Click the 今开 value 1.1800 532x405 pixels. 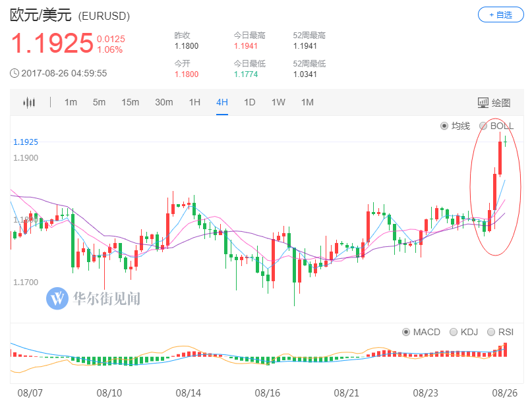point(187,74)
